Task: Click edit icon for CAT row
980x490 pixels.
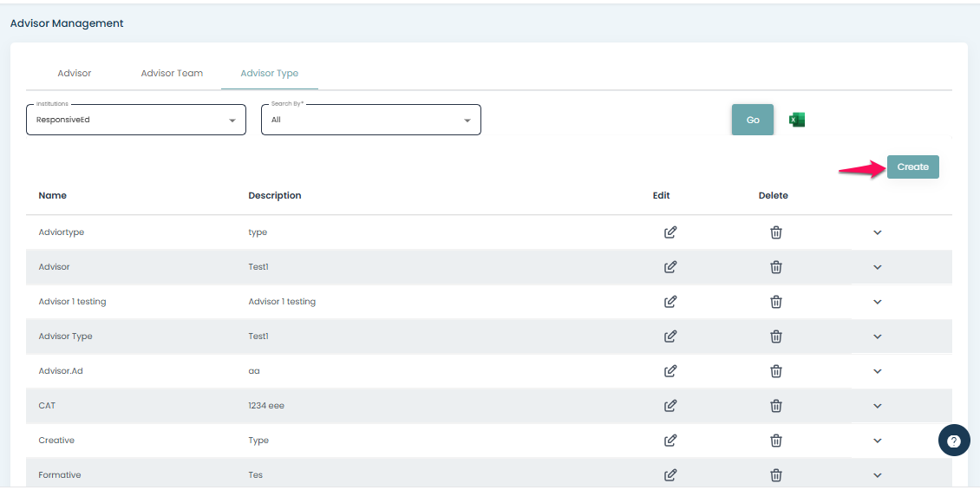Action: coord(670,406)
